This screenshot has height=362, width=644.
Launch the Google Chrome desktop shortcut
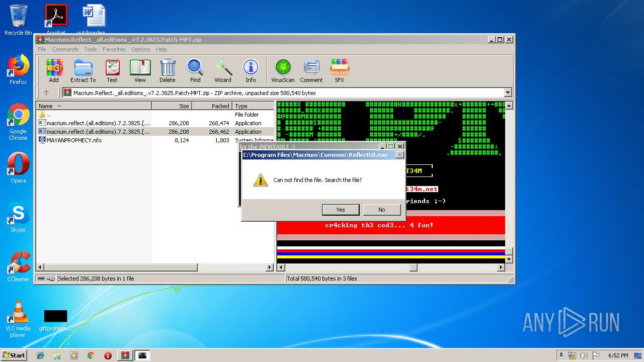click(x=18, y=122)
